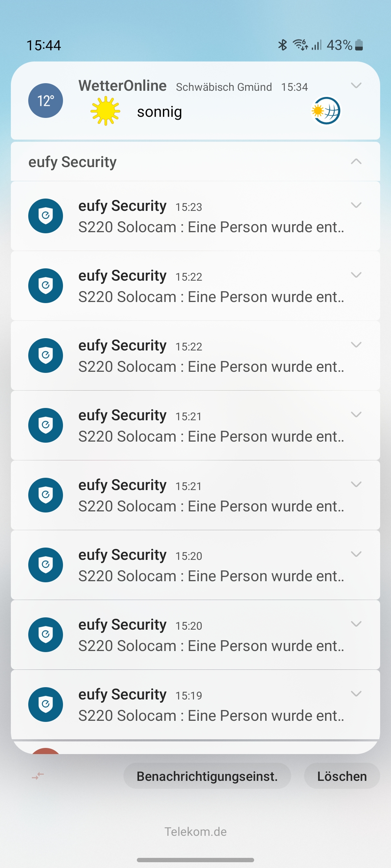Tap eufy shield icon on 15:23 notification
This screenshot has height=868, width=391.
coord(46,216)
